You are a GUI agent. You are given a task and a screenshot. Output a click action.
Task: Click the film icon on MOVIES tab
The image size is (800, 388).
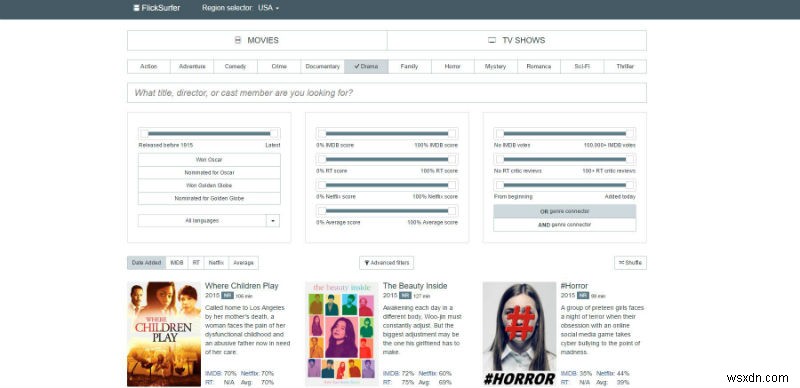pyautogui.click(x=237, y=40)
